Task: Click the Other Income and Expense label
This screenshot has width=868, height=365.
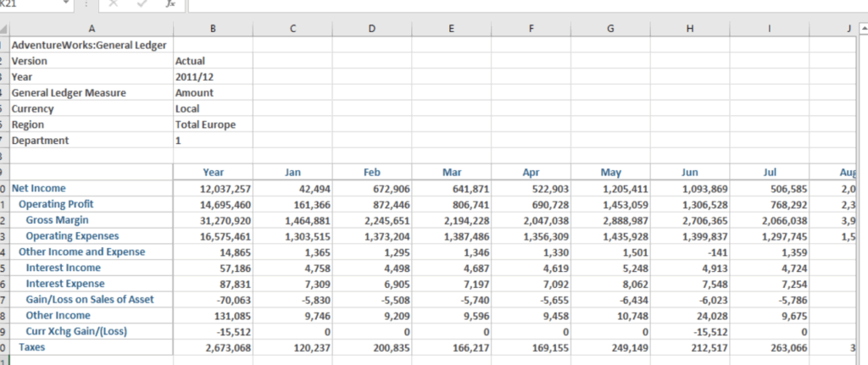Action: pyautogui.click(x=81, y=252)
